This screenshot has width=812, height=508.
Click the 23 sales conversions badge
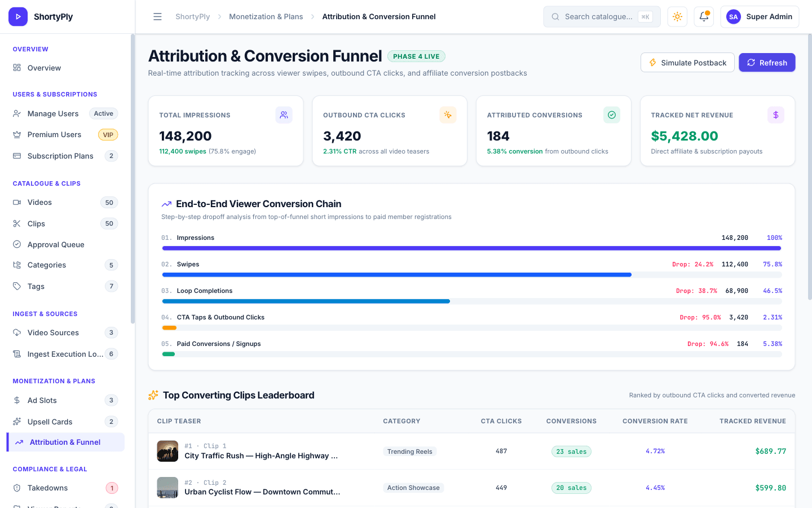[571, 452]
